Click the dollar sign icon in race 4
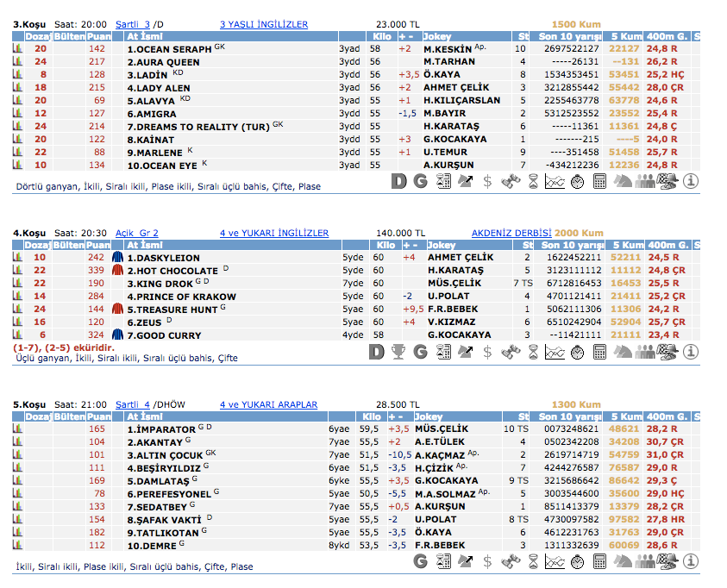 [487, 352]
